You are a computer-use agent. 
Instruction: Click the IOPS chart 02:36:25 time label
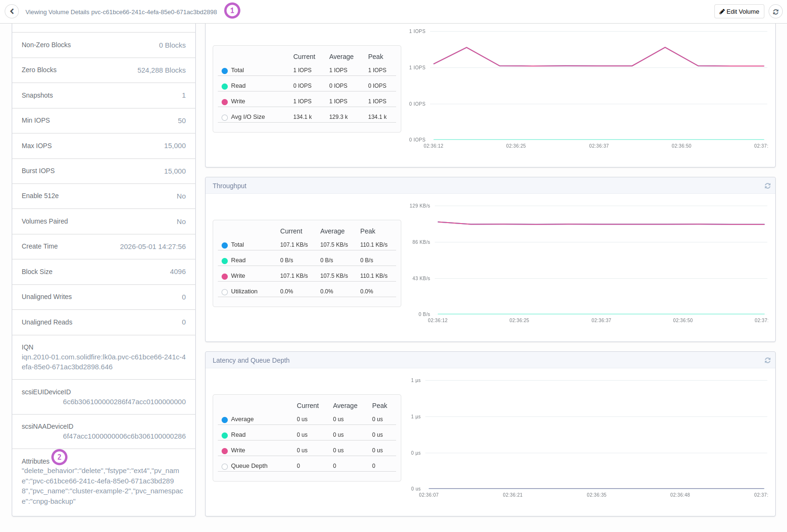click(x=516, y=146)
